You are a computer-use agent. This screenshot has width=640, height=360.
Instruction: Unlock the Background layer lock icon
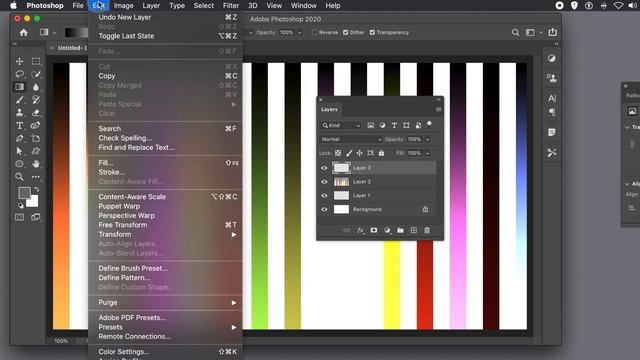click(425, 209)
